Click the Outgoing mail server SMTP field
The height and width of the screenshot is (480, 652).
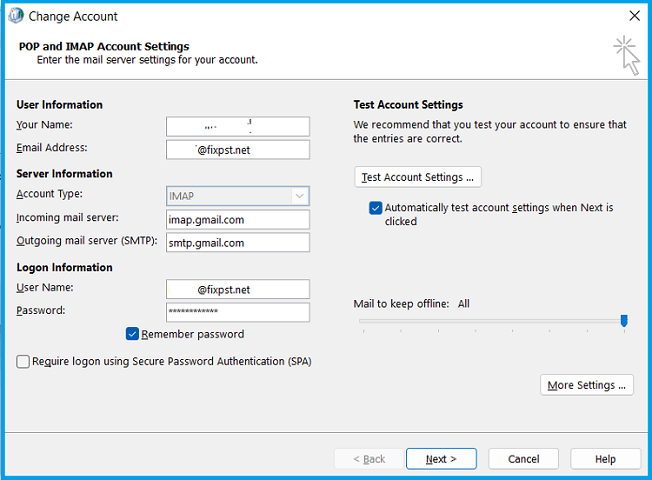(x=238, y=243)
